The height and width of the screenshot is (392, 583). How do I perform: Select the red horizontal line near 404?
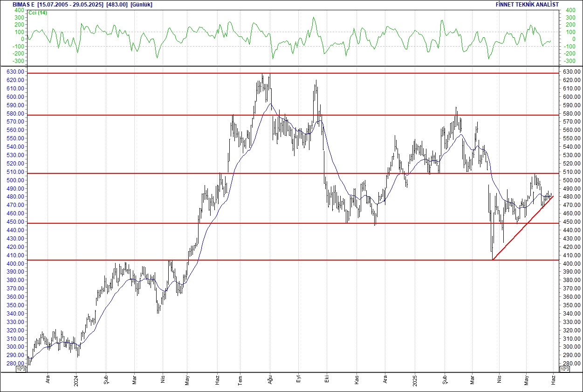coord(292,260)
